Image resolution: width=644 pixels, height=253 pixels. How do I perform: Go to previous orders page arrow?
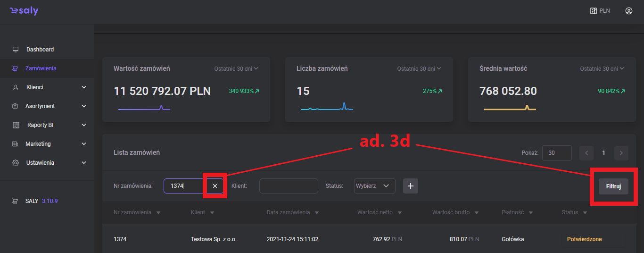(x=586, y=153)
